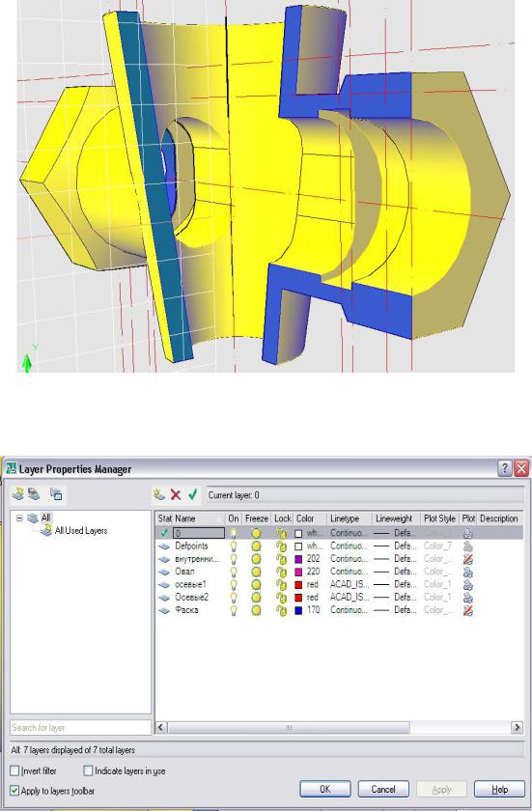Sort layers by Plot Style column header
This screenshot has height=811, width=532.
tap(439, 518)
